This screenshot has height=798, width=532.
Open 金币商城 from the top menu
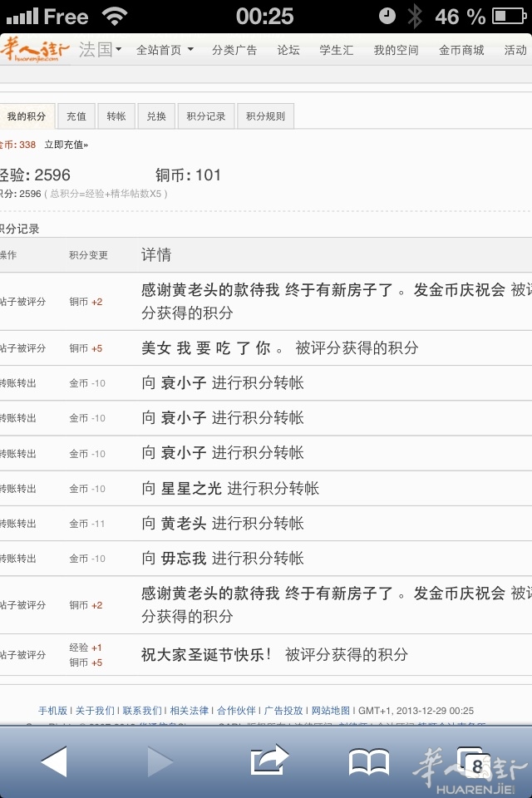[x=461, y=50]
